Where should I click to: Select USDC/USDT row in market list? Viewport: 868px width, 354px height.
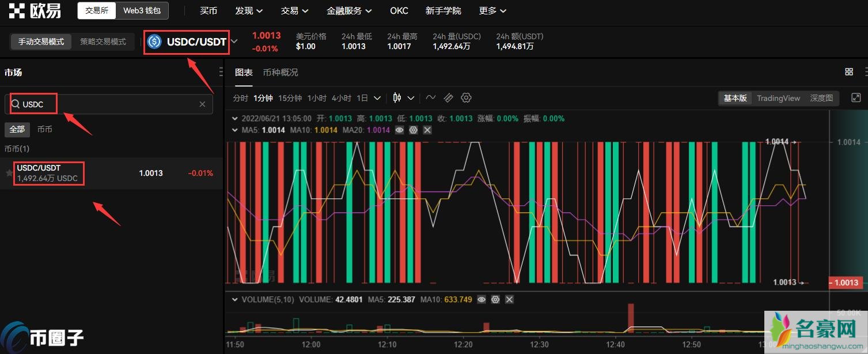click(x=111, y=173)
